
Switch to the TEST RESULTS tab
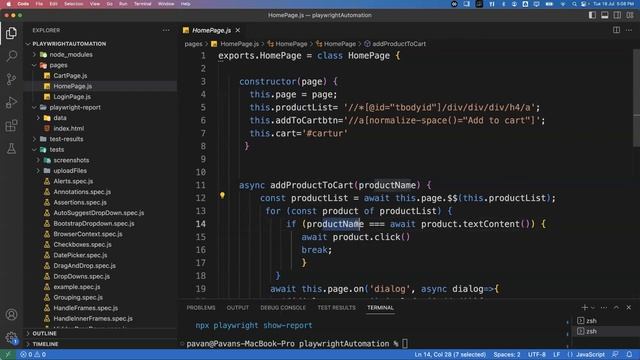[336, 308]
